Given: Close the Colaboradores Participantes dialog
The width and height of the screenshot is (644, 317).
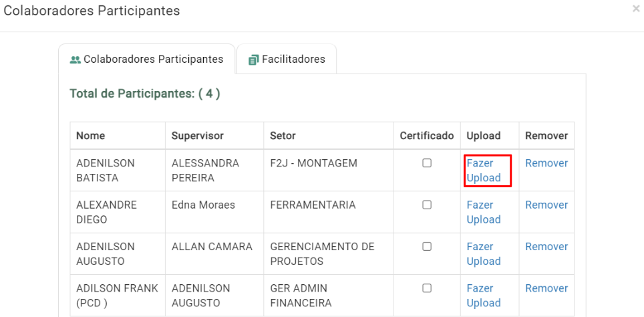Looking at the screenshot, I should click(636, 9).
